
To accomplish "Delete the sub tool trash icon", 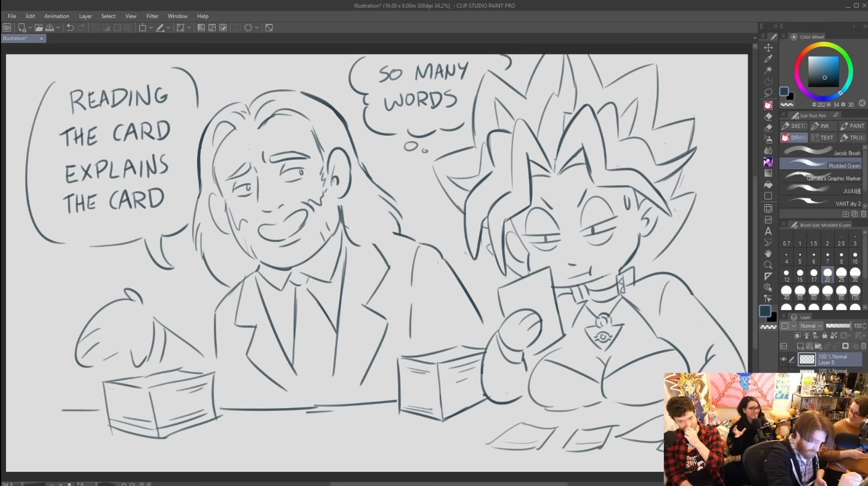I will tap(864, 214).
